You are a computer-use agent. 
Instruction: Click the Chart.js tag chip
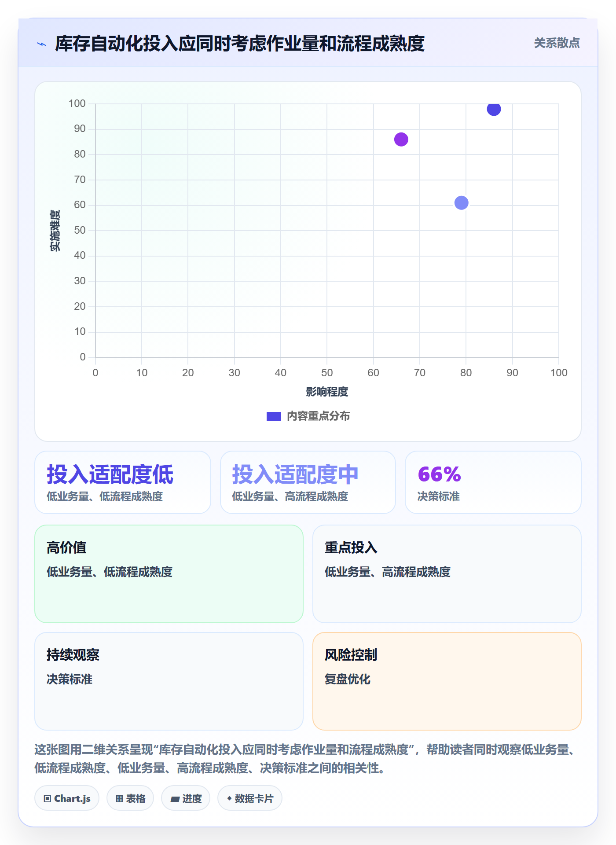(67, 798)
